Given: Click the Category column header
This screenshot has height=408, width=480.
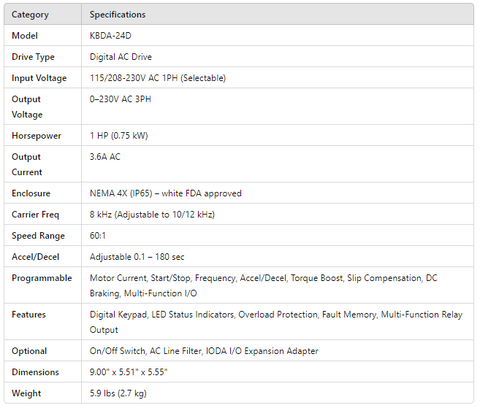Looking at the screenshot, I should [30, 15].
